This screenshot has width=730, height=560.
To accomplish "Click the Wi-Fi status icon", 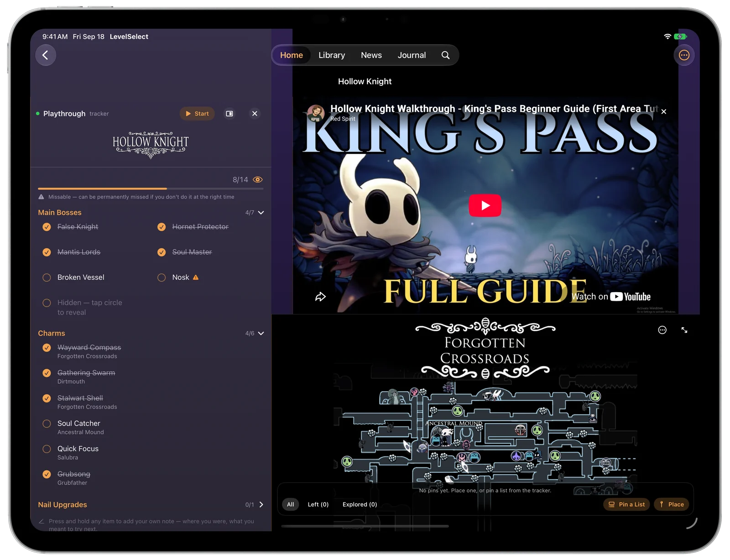I will [667, 37].
